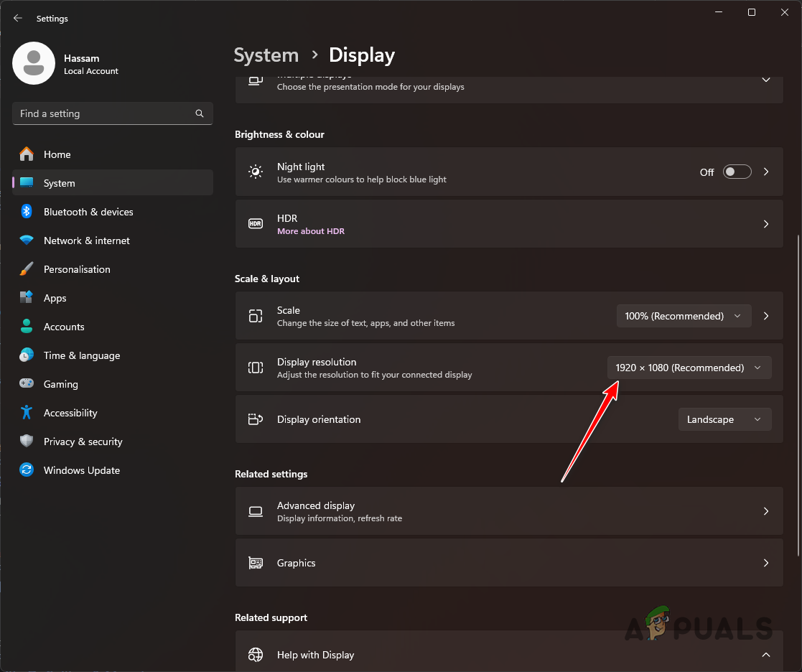
Task: Toggle Night light on
Action: tap(737, 172)
